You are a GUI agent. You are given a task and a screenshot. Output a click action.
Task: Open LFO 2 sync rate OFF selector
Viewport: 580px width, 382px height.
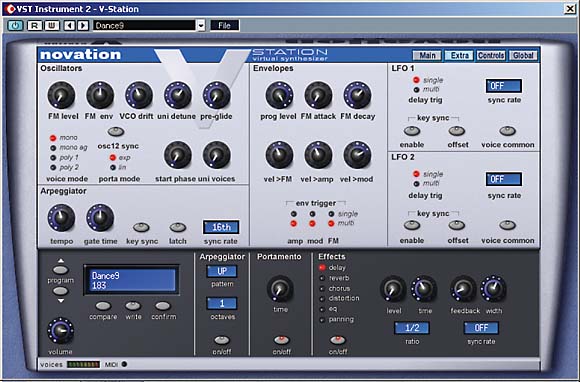504,179
